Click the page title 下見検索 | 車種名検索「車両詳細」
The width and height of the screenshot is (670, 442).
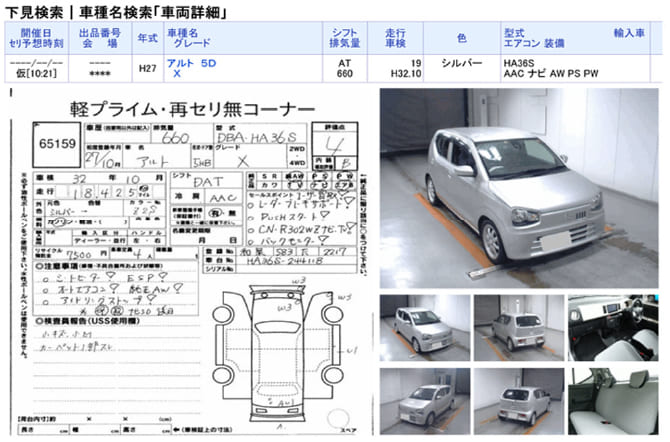pyautogui.click(x=116, y=12)
